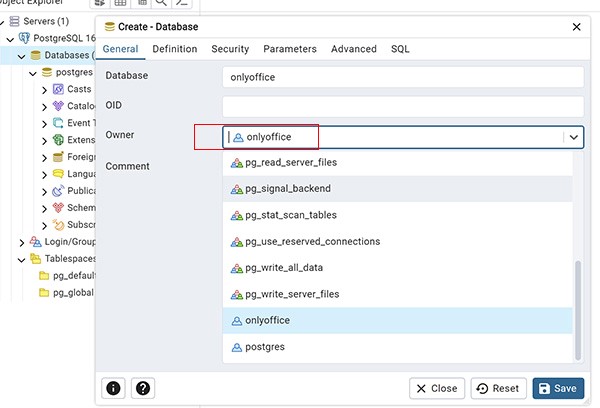The image size is (600, 408).
Task: Expand the Login/Group Roles node
Action: [22, 243]
